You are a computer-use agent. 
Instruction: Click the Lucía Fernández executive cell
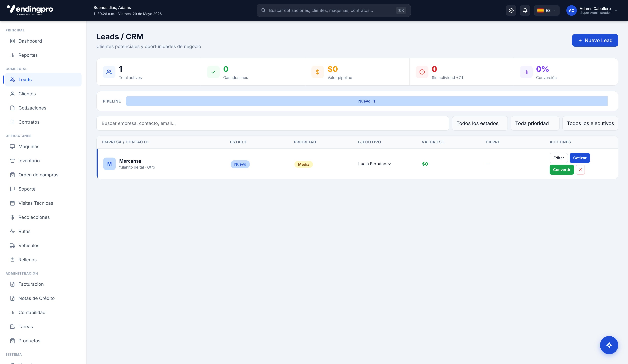[374, 164]
